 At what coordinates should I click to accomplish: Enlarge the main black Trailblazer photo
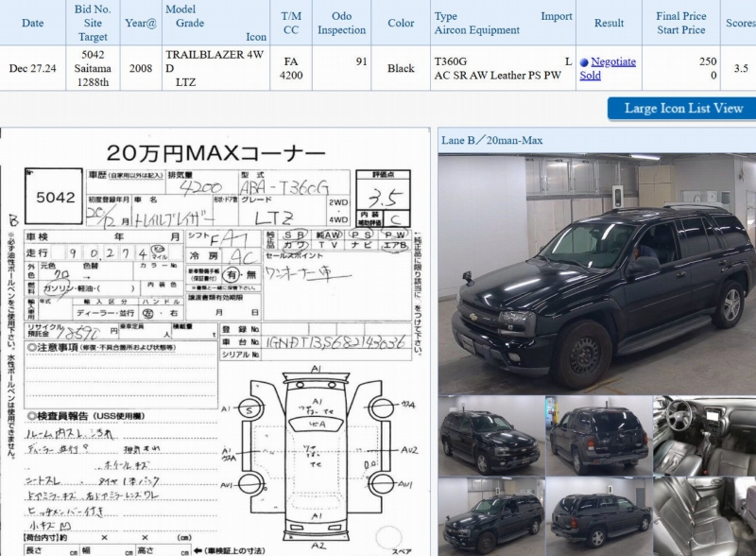coord(596,272)
